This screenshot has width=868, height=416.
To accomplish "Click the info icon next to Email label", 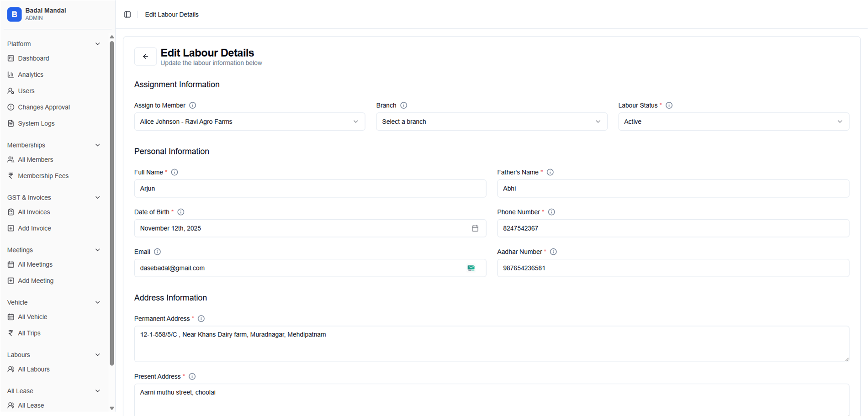I will (158, 252).
